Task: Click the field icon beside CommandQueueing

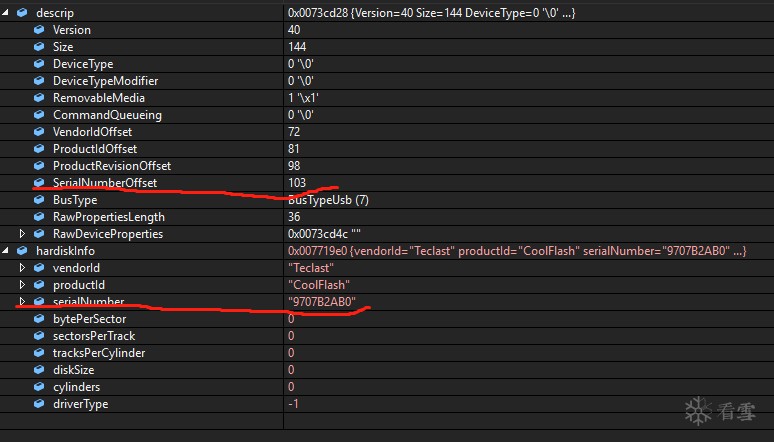Action: point(39,115)
